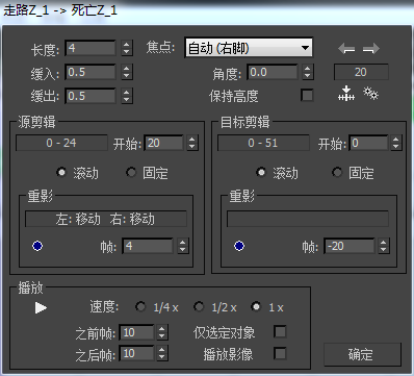Toggle the 仅选定对象 checkbox
Screen dimensions: 414x376
point(280,332)
